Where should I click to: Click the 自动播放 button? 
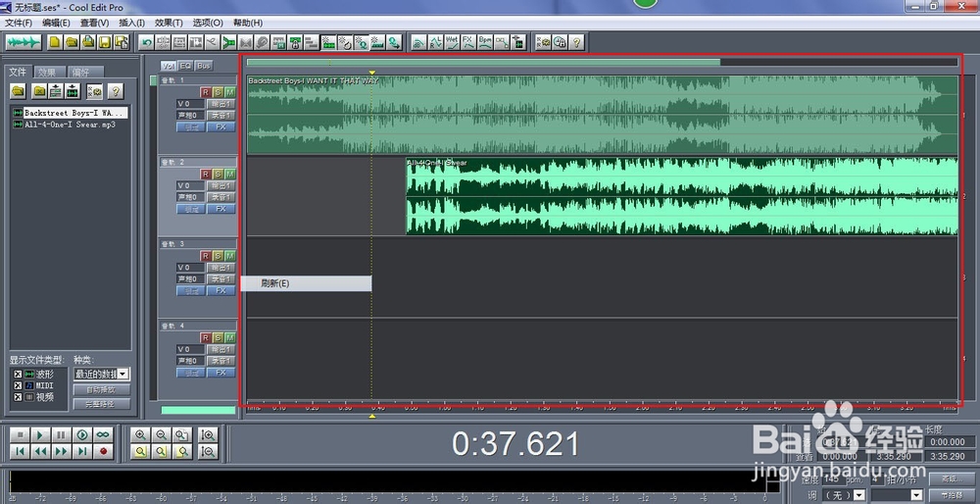(x=102, y=389)
